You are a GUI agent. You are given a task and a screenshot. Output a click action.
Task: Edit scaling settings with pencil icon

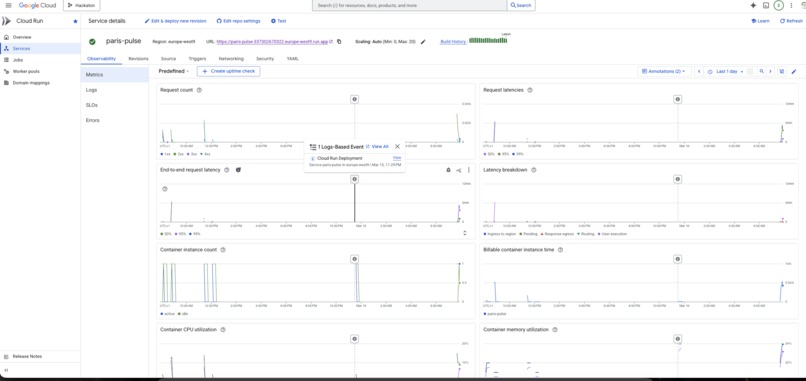[x=423, y=42]
